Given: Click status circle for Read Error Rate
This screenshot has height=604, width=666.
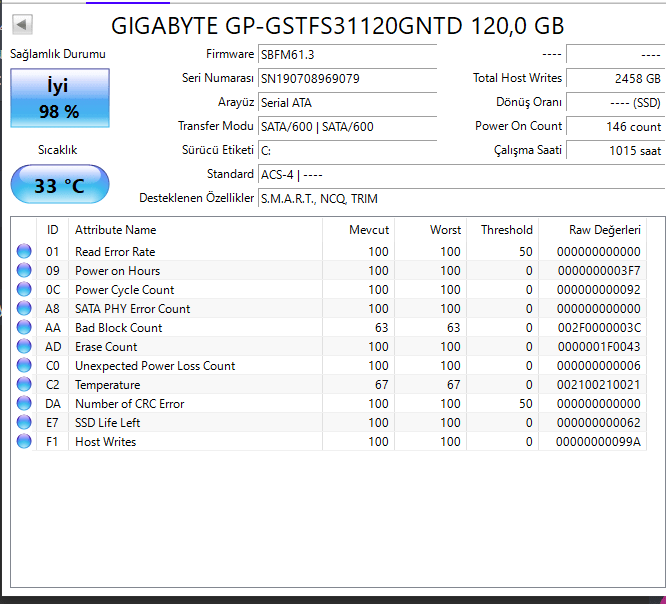Looking at the screenshot, I should pyautogui.click(x=24, y=251).
